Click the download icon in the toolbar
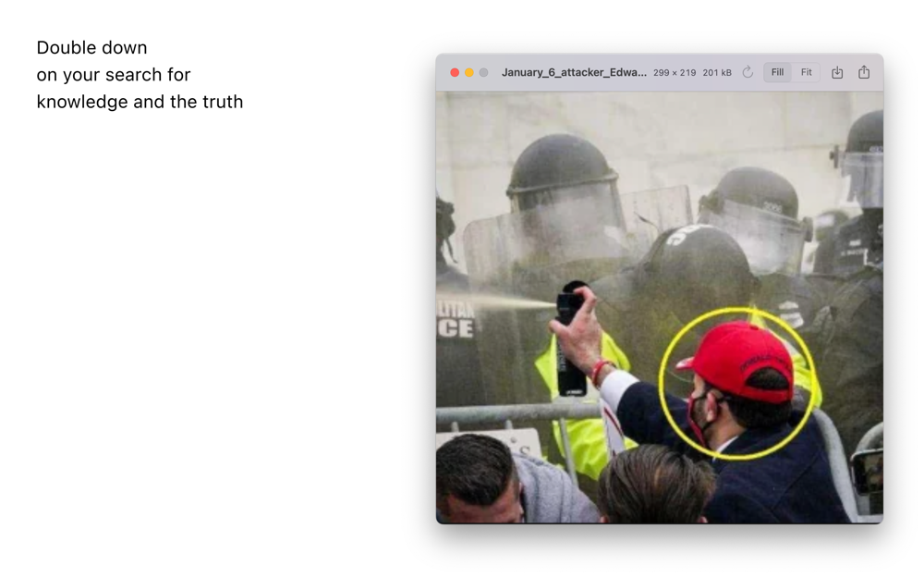 pos(837,72)
